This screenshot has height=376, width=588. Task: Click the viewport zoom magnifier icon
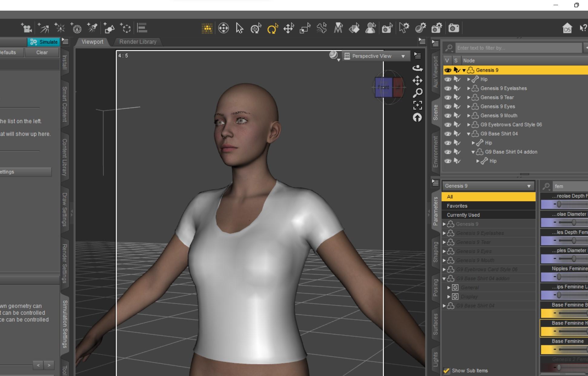pyautogui.click(x=418, y=93)
